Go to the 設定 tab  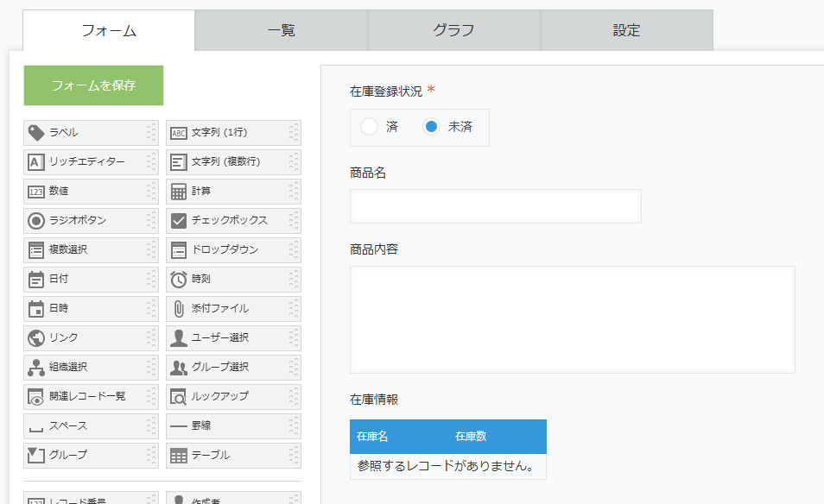coord(626,30)
